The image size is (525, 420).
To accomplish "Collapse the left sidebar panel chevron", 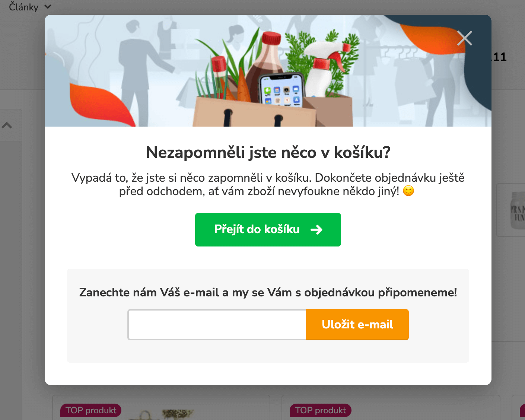I will coord(7,125).
